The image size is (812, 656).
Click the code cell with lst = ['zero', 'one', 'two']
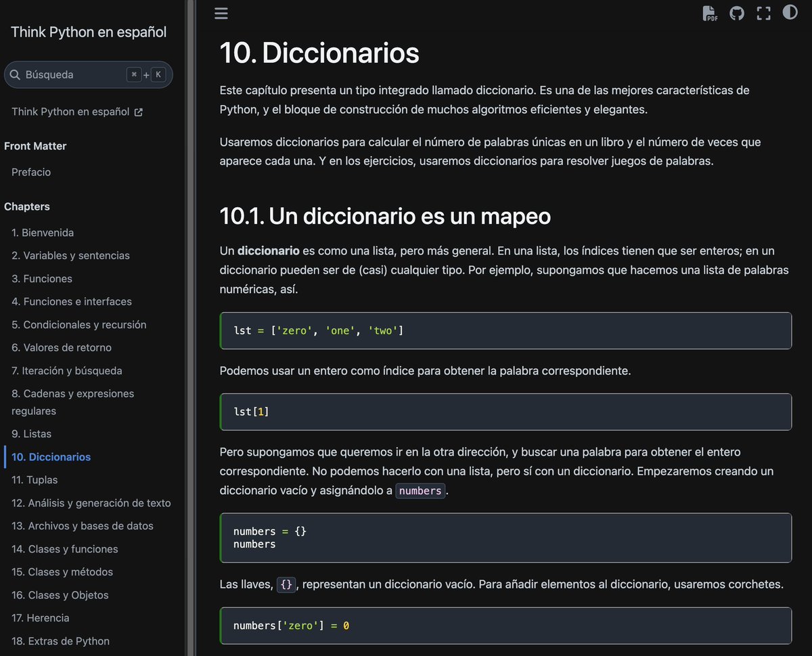(x=505, y=330)
